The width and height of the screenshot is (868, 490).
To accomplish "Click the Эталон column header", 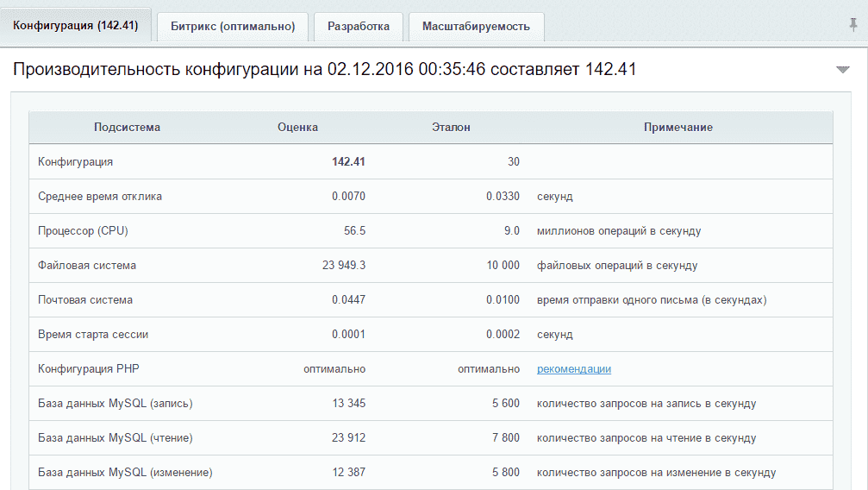I will tap(451, 128).
